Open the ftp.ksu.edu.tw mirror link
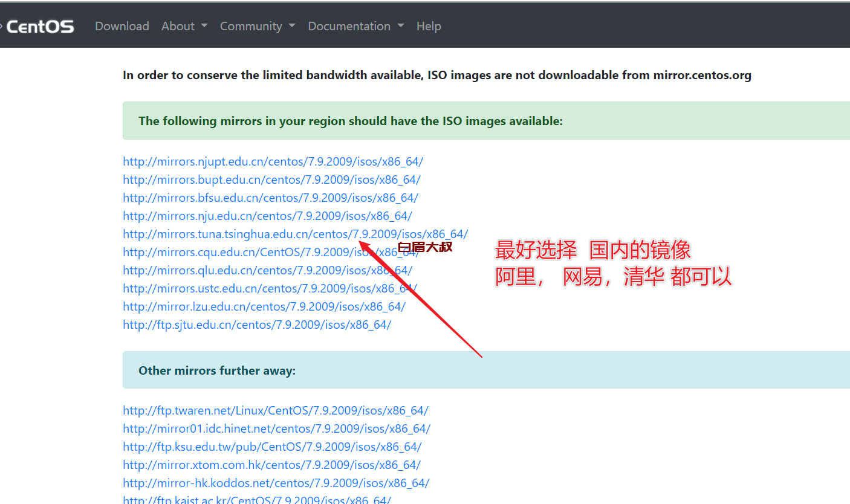The width and height of the screenshot is (850, 504). click(x=272, y=447)
